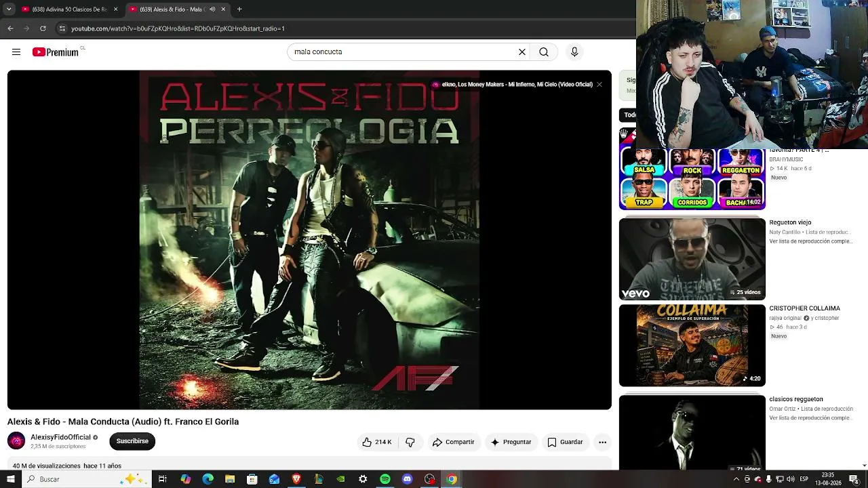This screenshot has width=868, height=488.
Task: Select the Alexis & Fido - Mala tab
Action: 178,9
